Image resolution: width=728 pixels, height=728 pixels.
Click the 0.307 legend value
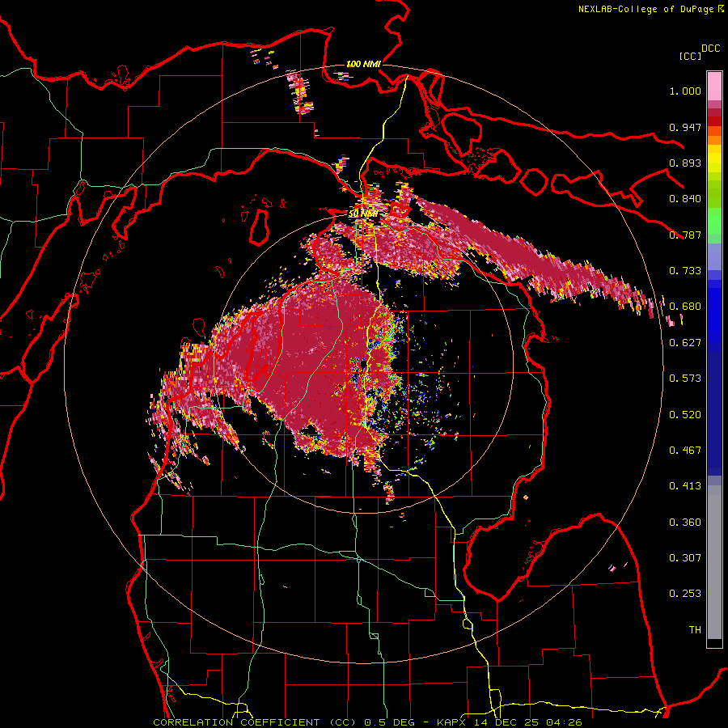tap(685, 558)
